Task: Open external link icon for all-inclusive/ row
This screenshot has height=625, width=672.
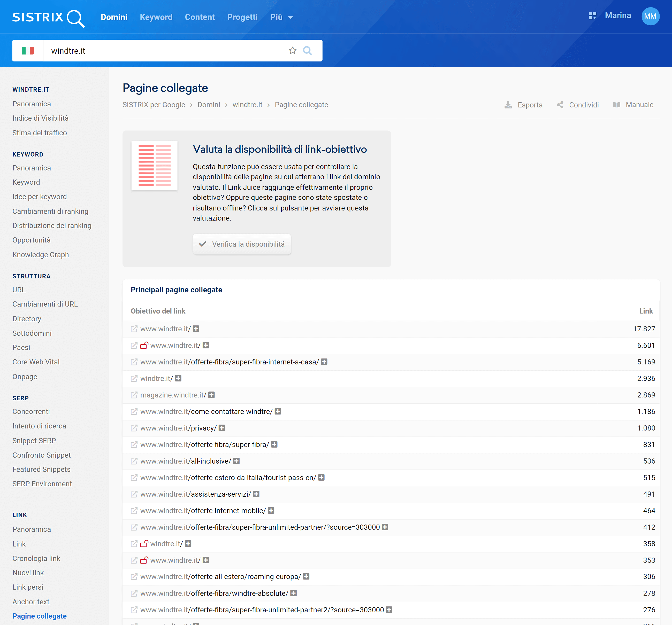Action: [x=134, y=461]
